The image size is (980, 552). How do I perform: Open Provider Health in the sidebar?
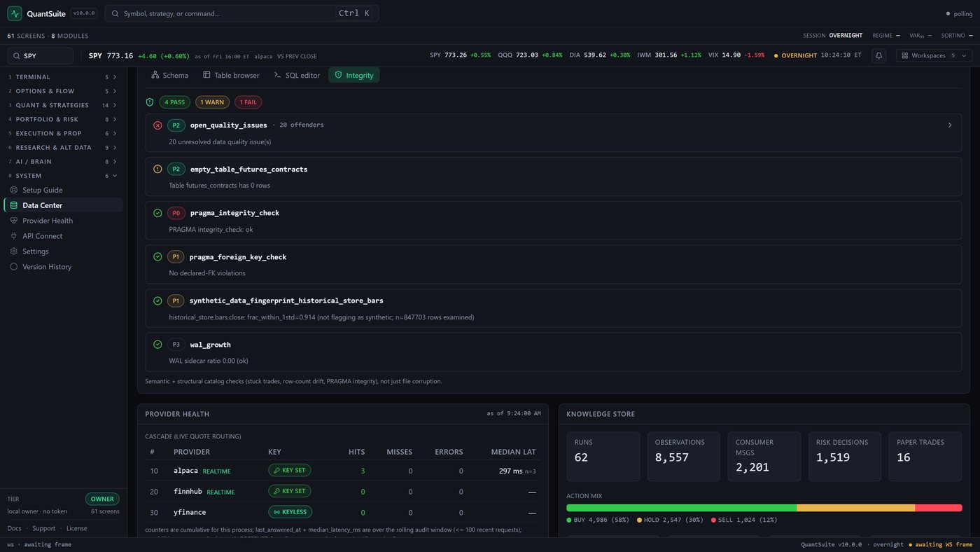(63, 221)
